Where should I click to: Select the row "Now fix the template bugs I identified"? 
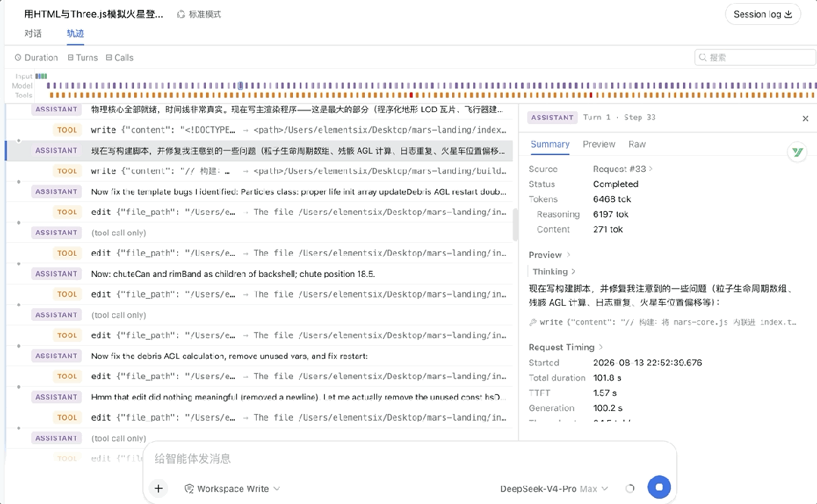click(x=259, y=191)
